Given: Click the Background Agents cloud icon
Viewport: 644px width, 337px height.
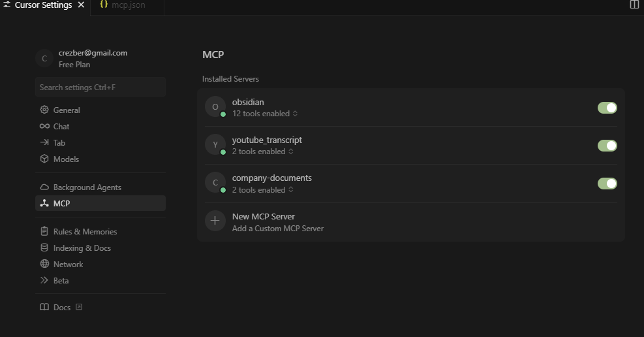Looking at the screenshot, I should pyautogui.click(x=44, y=187).
